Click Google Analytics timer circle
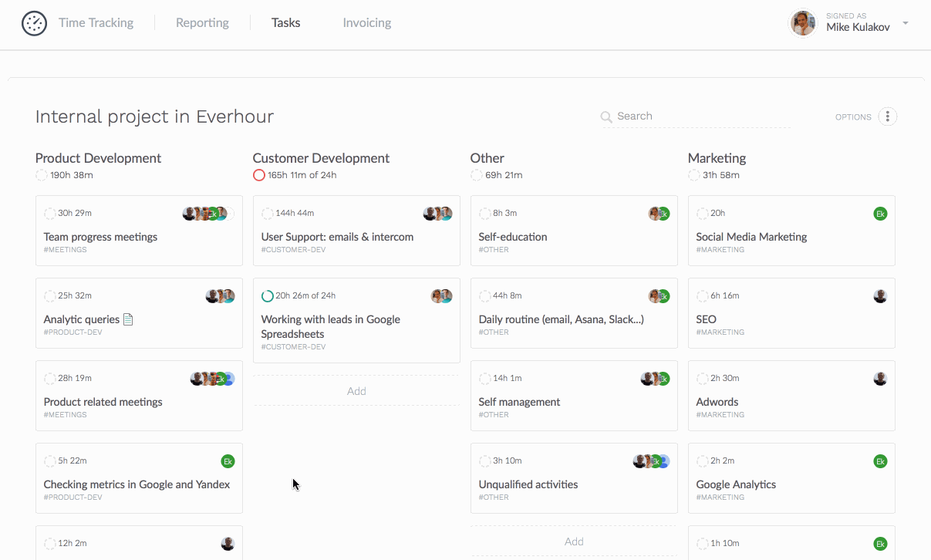Viewport: 931px width, 560px height. coord(703,461)
